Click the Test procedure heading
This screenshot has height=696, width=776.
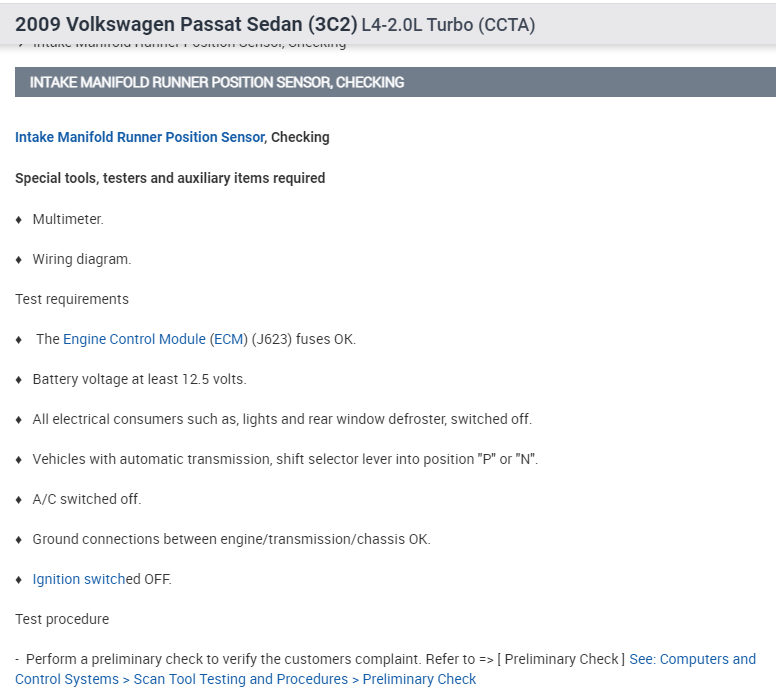pyautogui.click(x=62, y=619)
